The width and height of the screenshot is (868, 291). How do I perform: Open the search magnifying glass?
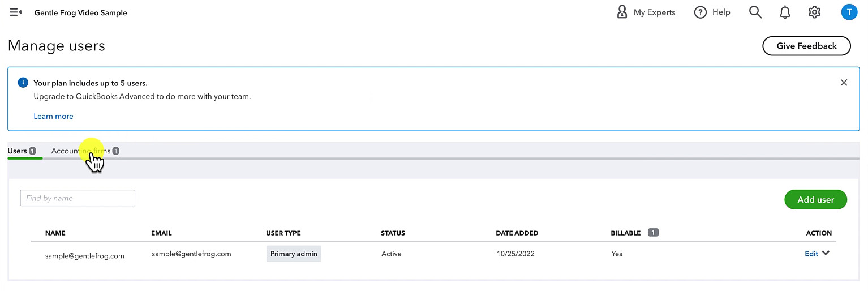[x=755, y=12]
